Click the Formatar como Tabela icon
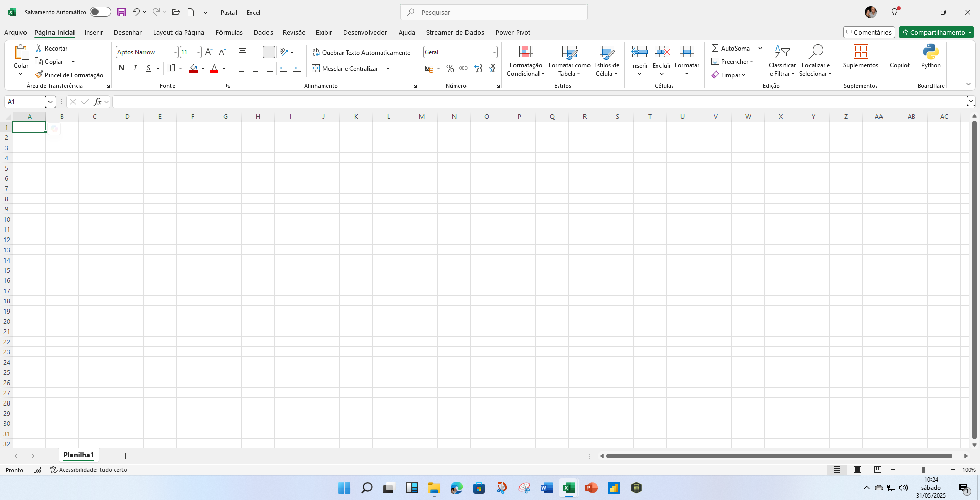Image resolution: width=980 pixels, height=500 pixels. coord(569,52)
